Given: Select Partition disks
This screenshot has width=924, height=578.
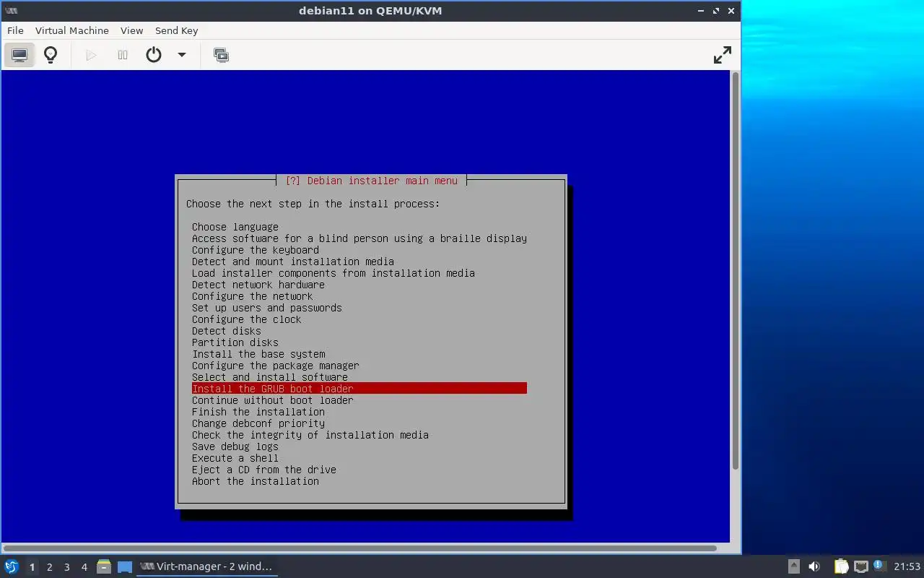Looking at the screenshot, I should tap(235, 342).
